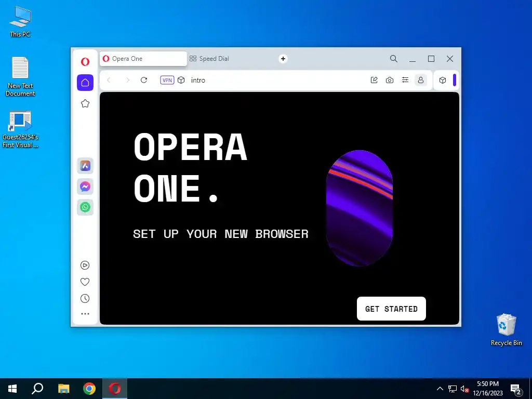Viewport: 532px width, 399px height.
Task: Open the edit/pinboard toolbar icon
Action: (x=374, y=80)
